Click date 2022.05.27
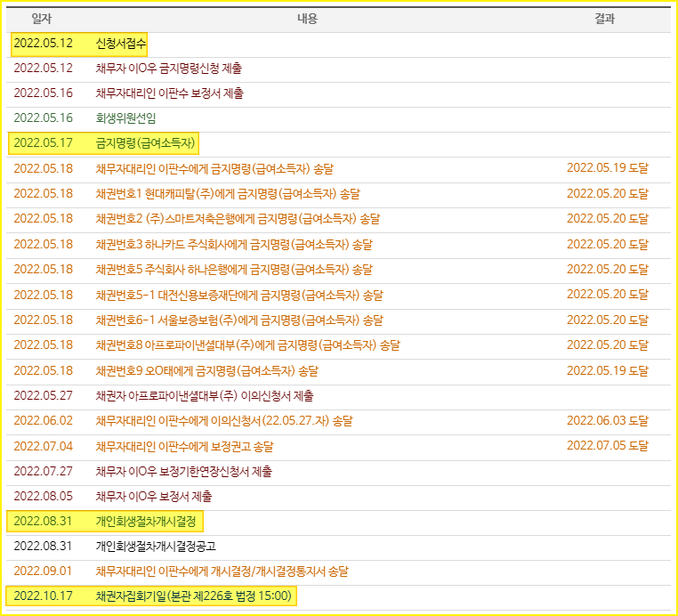678x616 pixels. point(44,396)
